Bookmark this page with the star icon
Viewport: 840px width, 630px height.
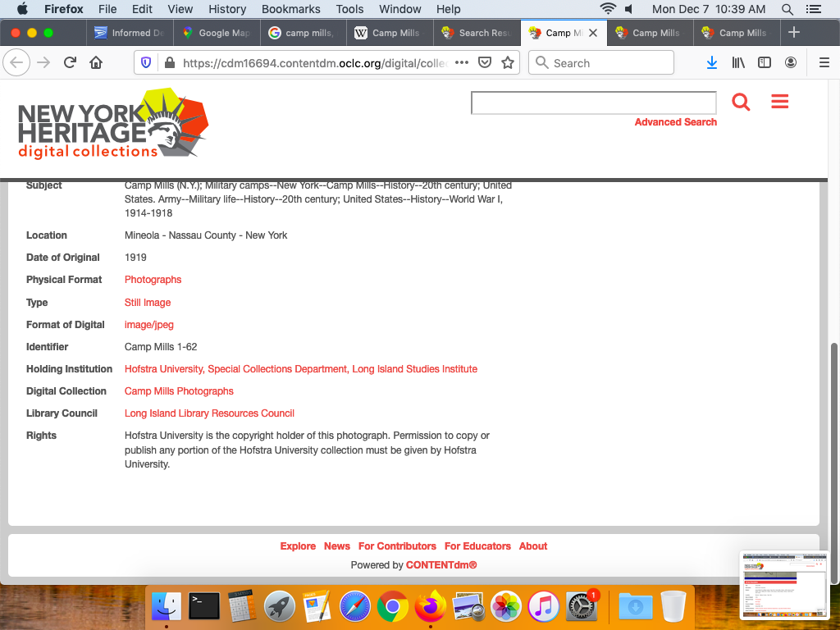tap(508, 63)
